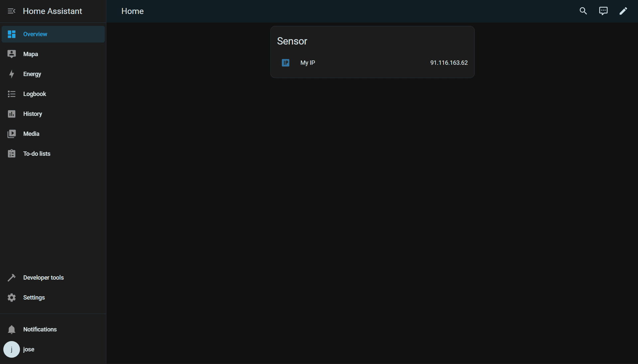The image size is (638, 364).
Task: Open the To-do lists clipboard icon
Action: click(x=12, y=154)
